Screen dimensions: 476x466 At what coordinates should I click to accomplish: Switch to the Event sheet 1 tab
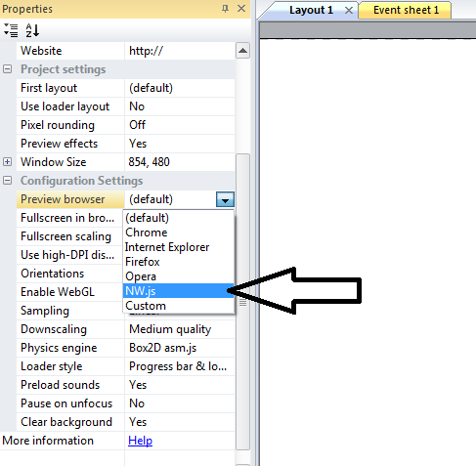pyautogui.click(x=406, y=10)
